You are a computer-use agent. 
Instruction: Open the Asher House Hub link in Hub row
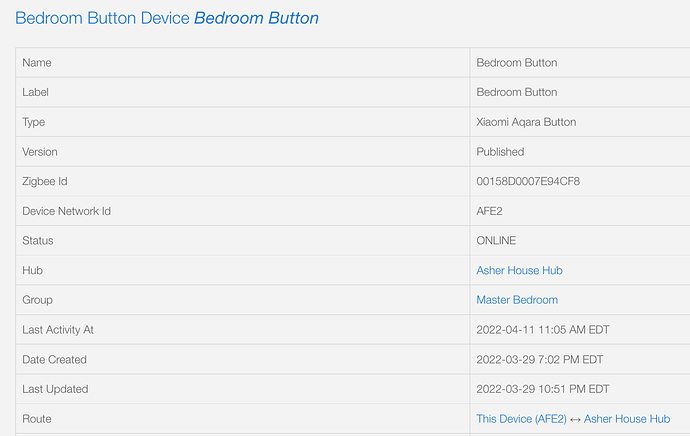pyautogui.click(x=519, y=270)
